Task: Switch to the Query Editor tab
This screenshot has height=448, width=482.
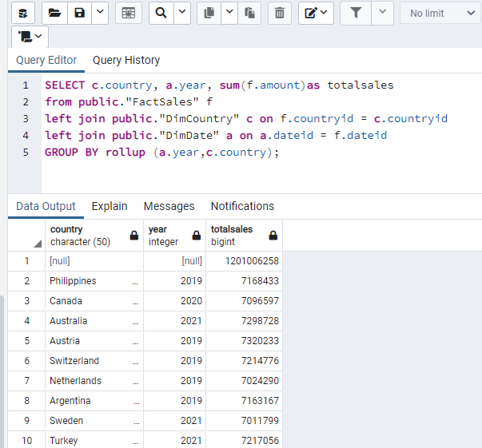Action: tap(46, 60)
